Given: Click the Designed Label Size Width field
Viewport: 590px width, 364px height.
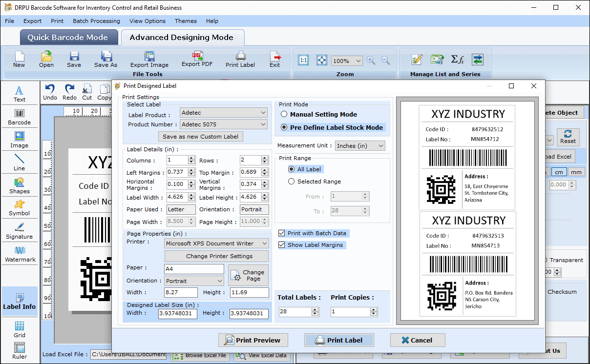Looking at the screenshot, I should point(178,314).
